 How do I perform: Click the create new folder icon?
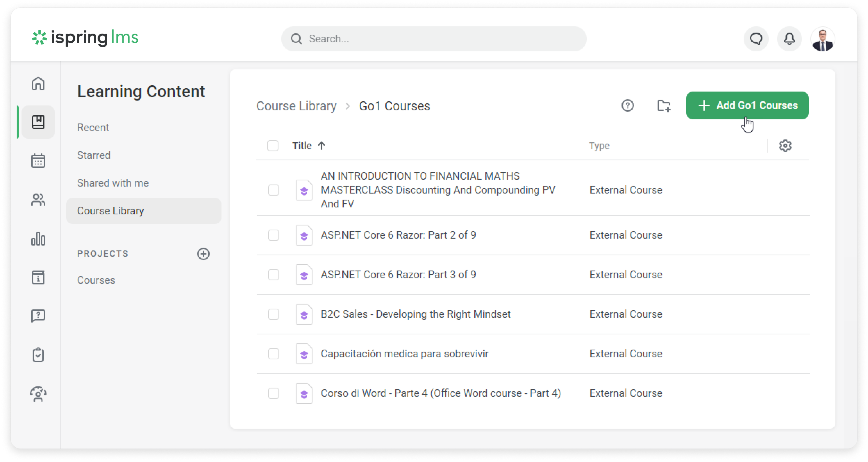coord(663,105)
